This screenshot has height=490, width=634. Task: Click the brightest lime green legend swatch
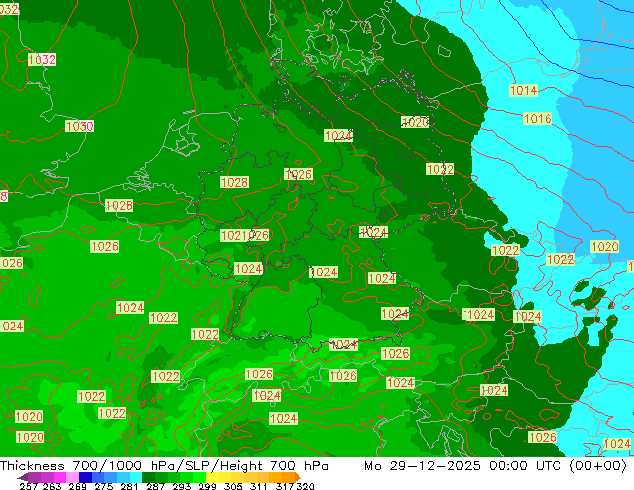[x=200, y=477]
